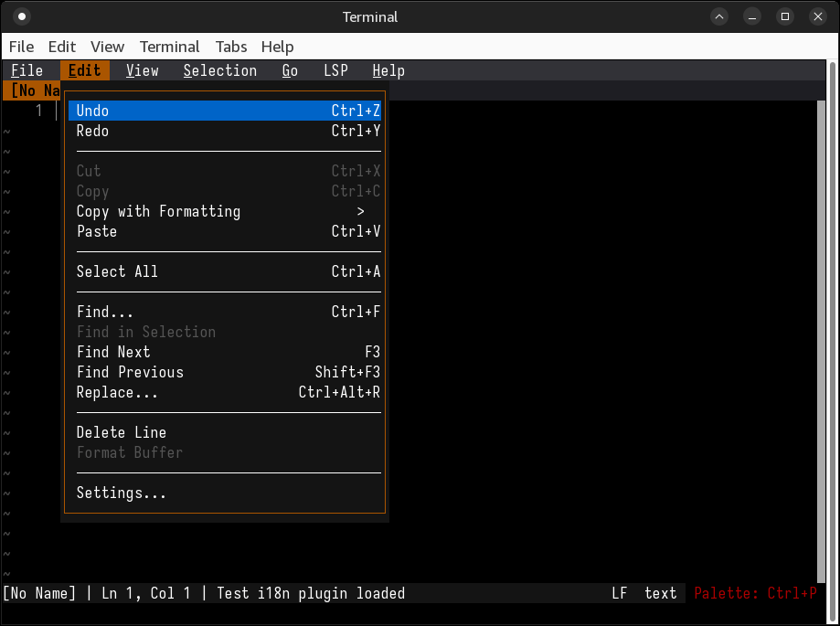Click the terminal's vertical scrollbar

pos(832,320)
